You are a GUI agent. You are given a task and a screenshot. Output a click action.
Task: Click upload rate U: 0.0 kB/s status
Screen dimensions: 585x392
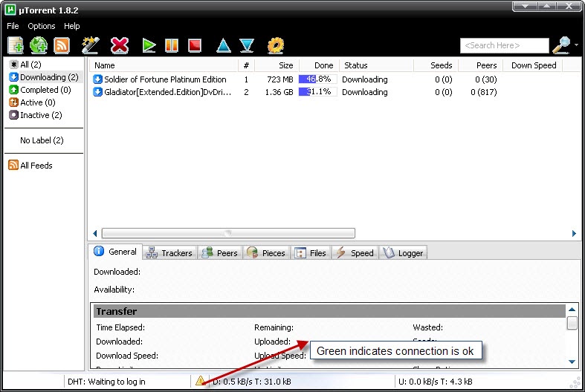coord(436,382)
